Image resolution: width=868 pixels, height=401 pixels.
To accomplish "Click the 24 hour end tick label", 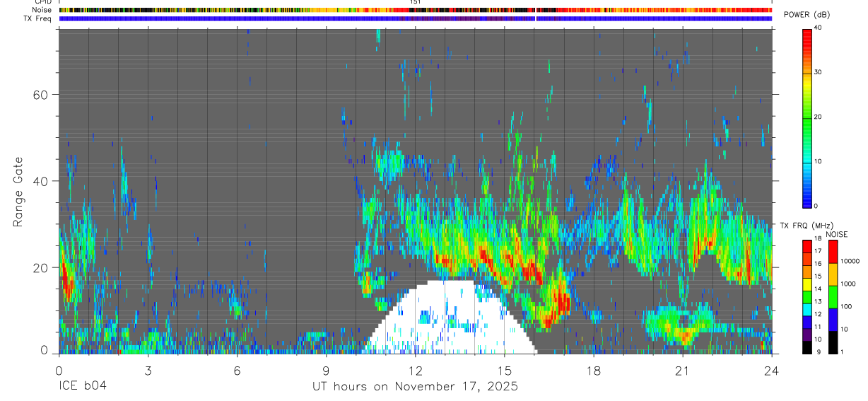I will [772, 371].
